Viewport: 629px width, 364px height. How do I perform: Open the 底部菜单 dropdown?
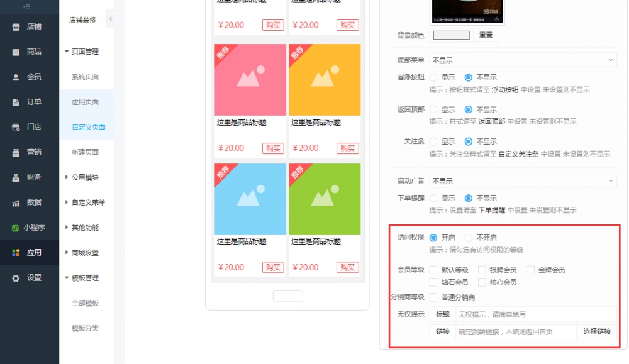[x=522, y=59]
